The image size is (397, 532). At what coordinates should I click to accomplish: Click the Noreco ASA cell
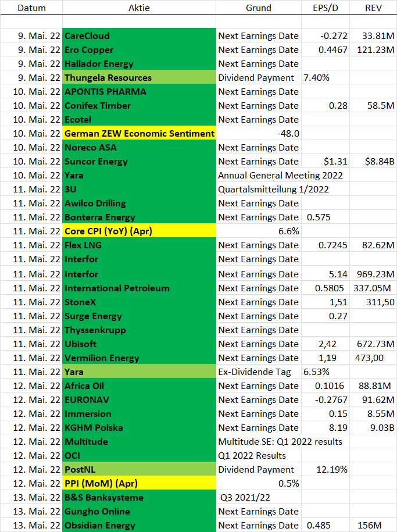click(x=139, y=147)
